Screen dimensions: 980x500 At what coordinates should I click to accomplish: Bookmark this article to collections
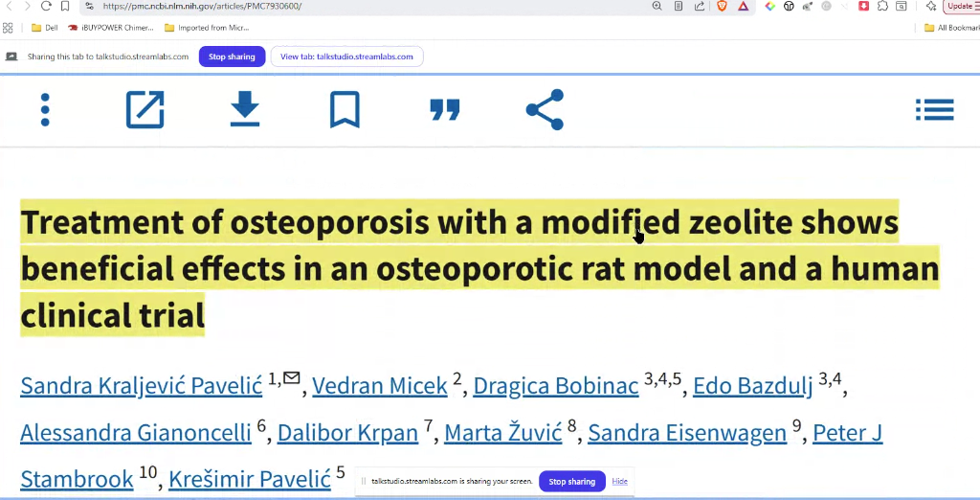pos(345,110)
